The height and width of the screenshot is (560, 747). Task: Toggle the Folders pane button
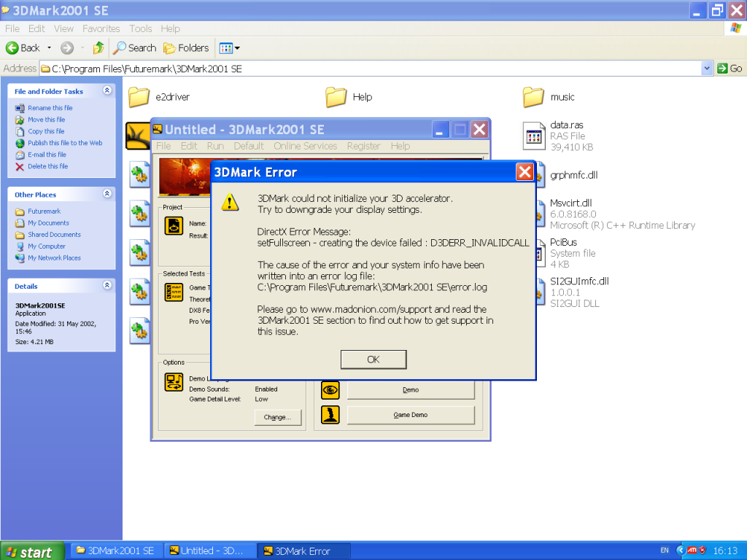coord(186,47)
